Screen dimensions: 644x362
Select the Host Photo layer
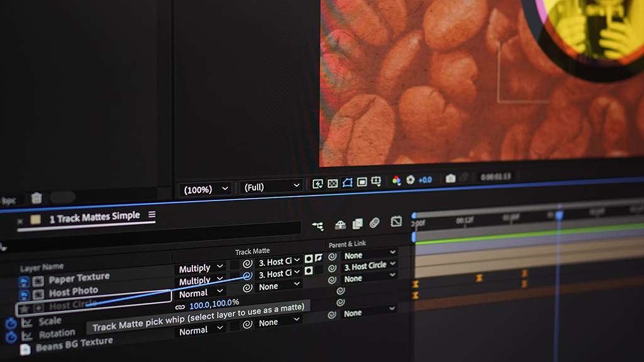73,292
